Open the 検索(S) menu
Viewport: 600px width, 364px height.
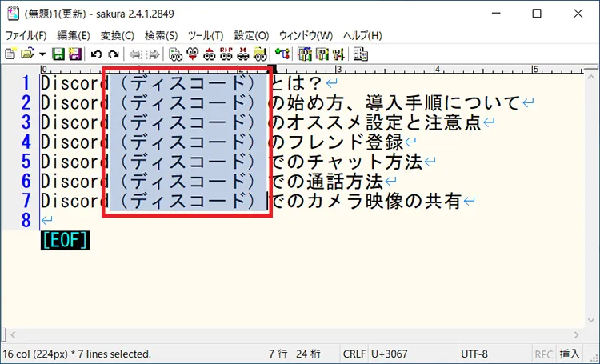click(x=161, y=35)
